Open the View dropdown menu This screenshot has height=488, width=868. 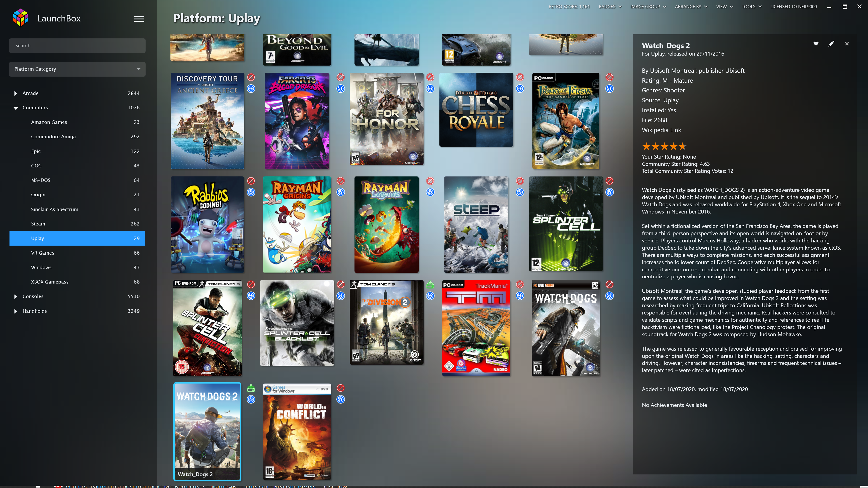(x=724, y=6)
